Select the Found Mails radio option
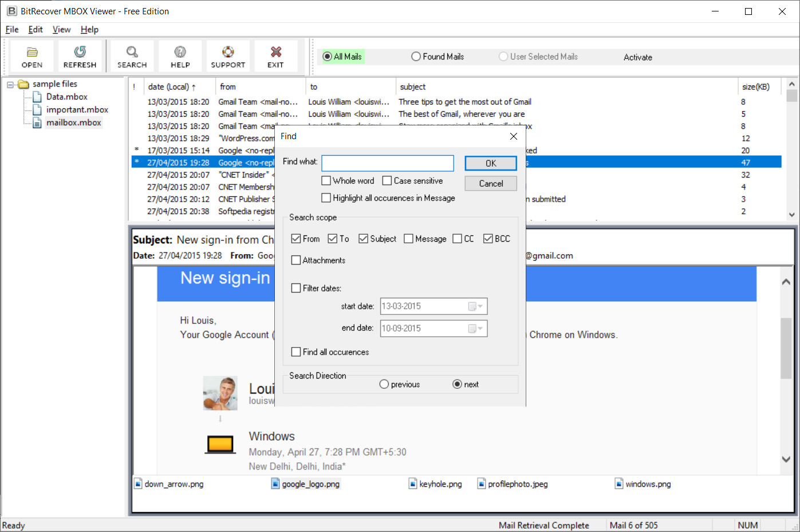The image size is (800, 532). tap(416, 57)
